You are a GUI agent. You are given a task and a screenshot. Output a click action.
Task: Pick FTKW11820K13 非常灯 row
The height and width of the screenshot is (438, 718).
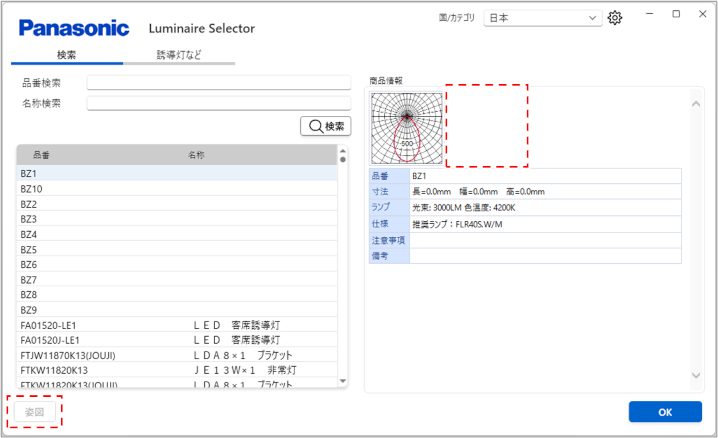[x=176, y=370]
